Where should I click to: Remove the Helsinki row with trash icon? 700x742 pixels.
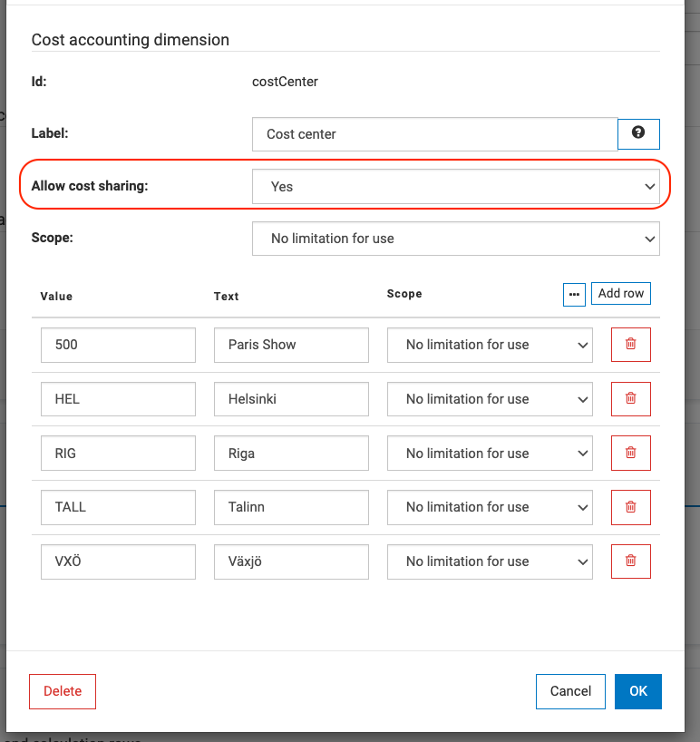click(631, 399)
